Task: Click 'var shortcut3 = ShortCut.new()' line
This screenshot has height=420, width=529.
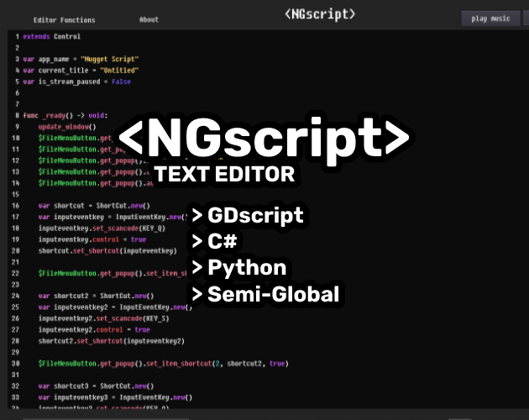Action: point(97,386)
